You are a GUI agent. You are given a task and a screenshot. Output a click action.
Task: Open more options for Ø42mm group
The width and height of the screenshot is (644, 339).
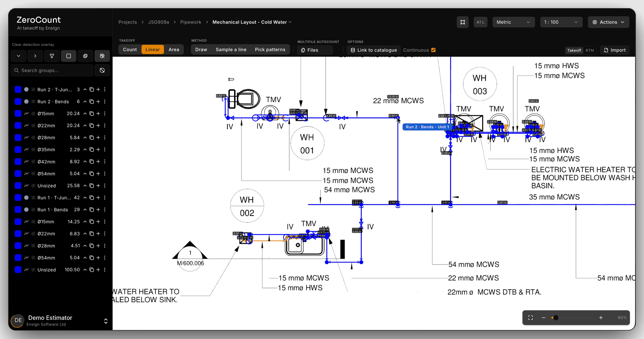point(105,162)
